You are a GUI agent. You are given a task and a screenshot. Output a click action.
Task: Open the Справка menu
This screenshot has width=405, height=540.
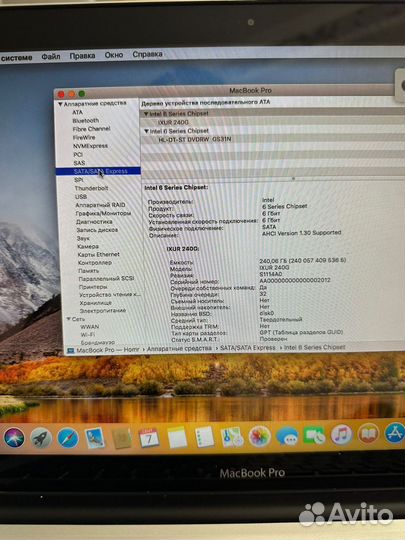(x=147, y=54)
